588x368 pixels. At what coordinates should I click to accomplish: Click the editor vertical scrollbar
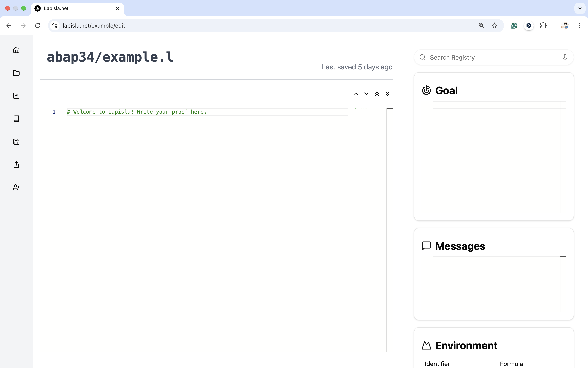[x=389, y=230]
